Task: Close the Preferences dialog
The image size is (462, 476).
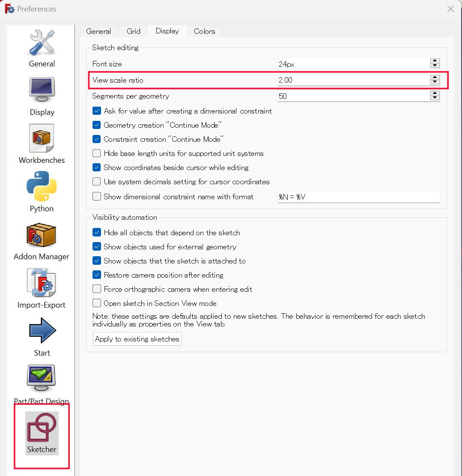Action: [x=450, y=9]
